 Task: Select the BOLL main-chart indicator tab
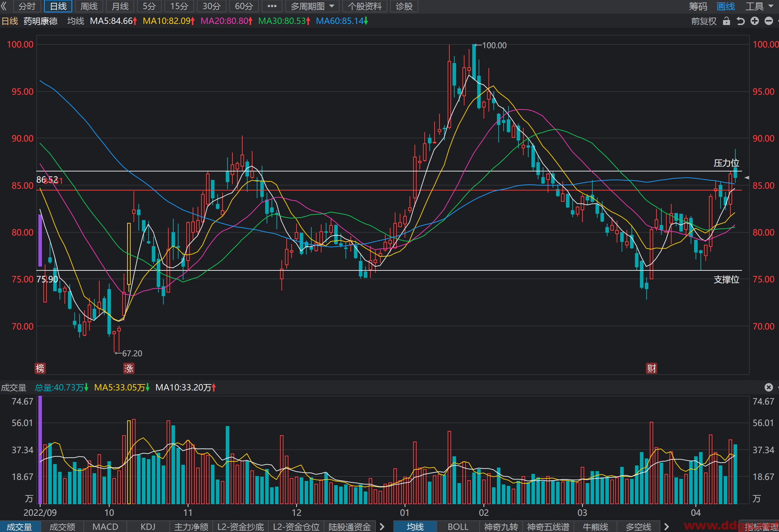(x=458, y=527)
